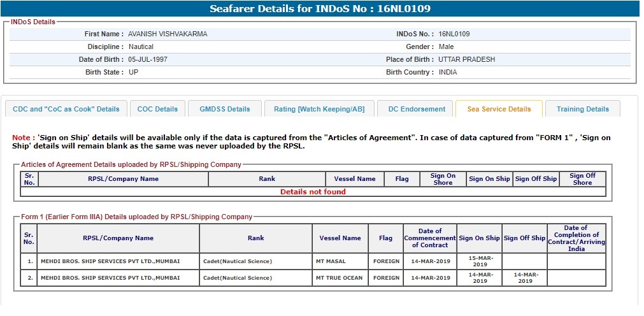
Task: Click the INDoS No. value 16NL0109
Action: (x=454, y=34)
